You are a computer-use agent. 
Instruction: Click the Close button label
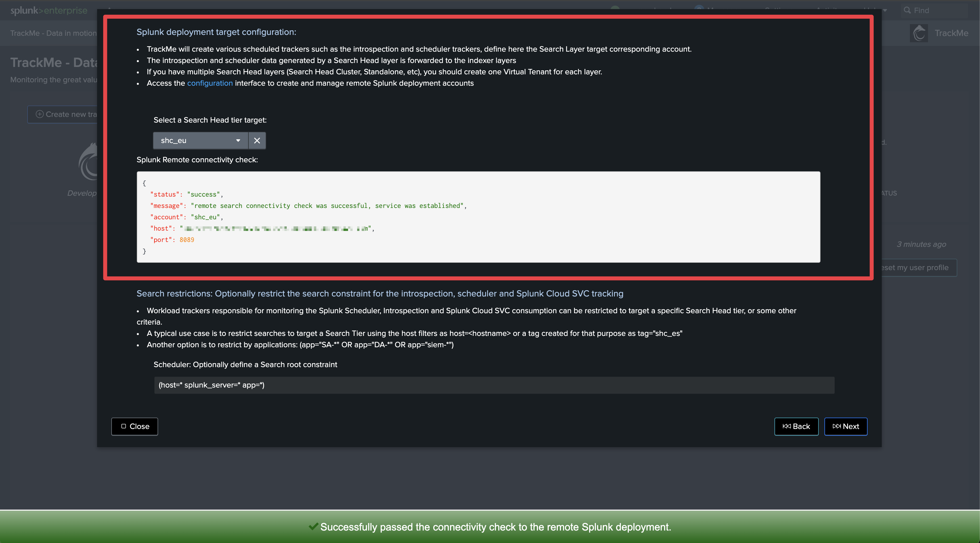click(139, 426)
